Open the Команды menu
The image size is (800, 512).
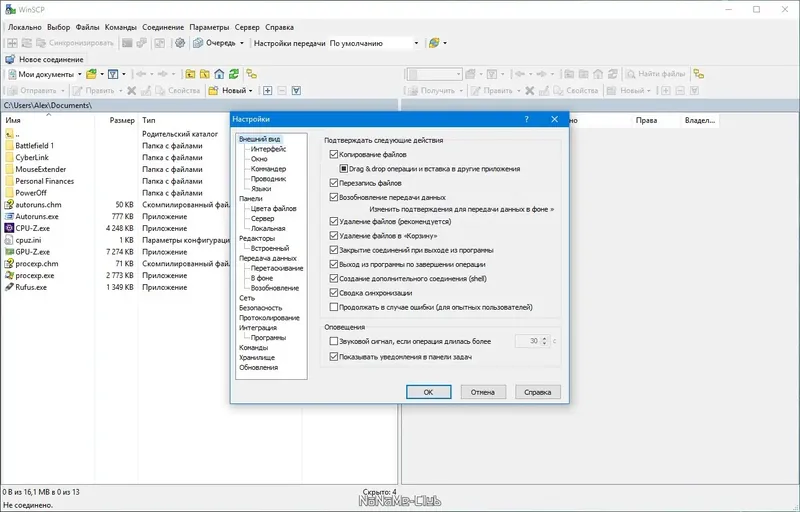point(120,27)
